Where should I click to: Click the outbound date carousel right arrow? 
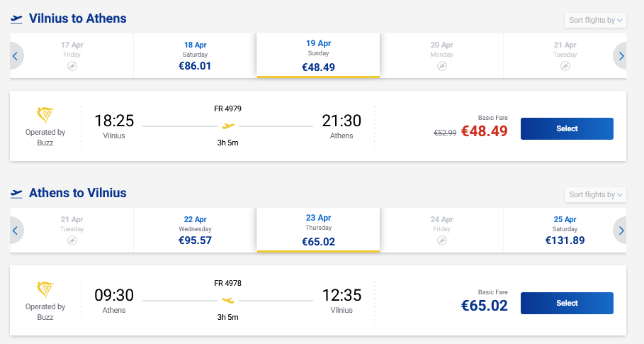(621, 55)
